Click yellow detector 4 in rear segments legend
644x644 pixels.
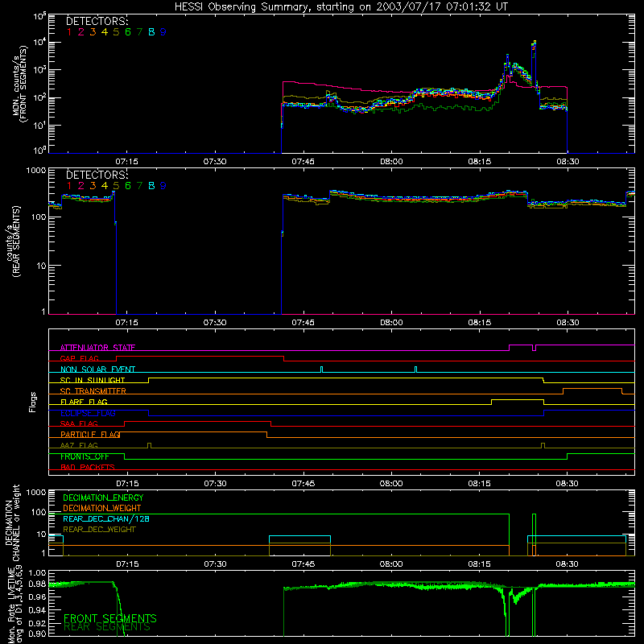[x=105, y=186]
